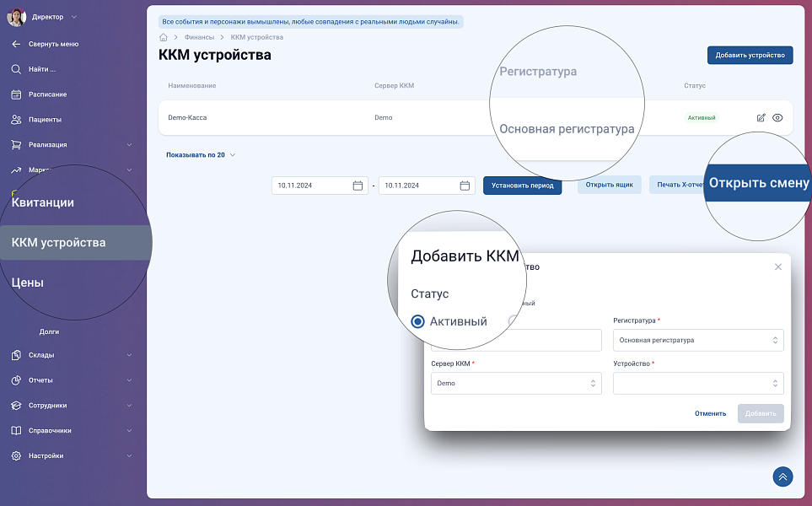812x506 pixels.
Task: Click the eye icon in Demo-Касса row
Action: tap(777, 118)
